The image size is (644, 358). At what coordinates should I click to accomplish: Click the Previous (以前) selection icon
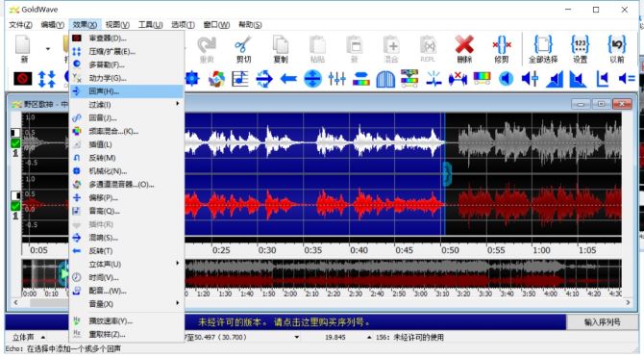pyautogui.click(x=617, y=45)
